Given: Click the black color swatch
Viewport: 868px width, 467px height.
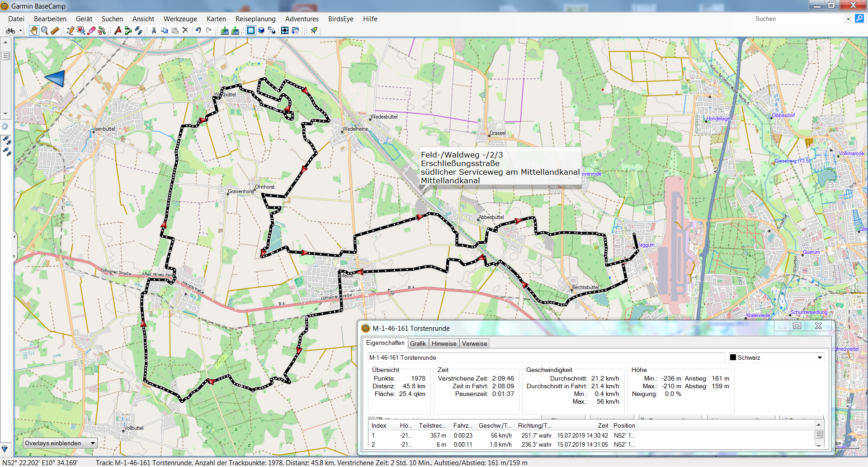Looking at the screenshot, I should tap(733, 357).
